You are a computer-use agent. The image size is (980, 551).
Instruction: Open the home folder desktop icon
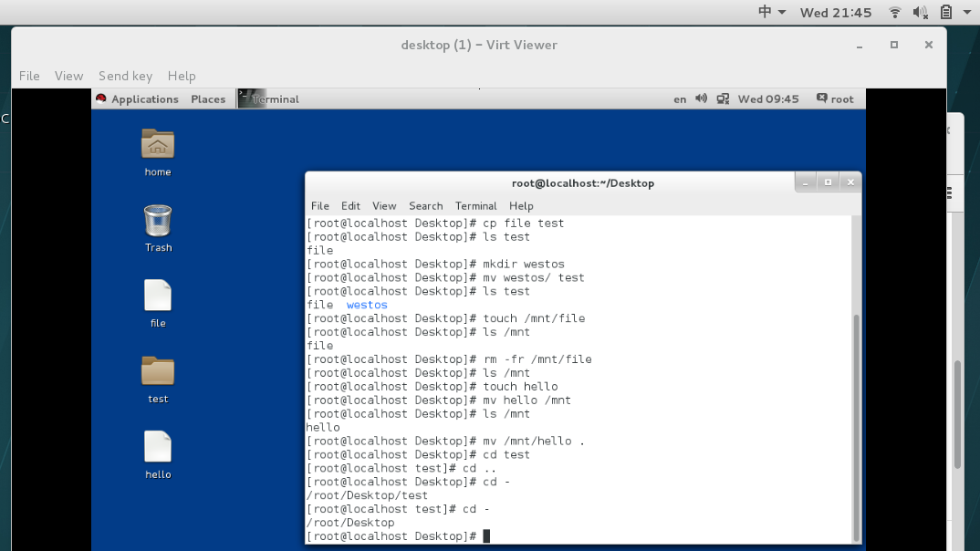point(158,144)
